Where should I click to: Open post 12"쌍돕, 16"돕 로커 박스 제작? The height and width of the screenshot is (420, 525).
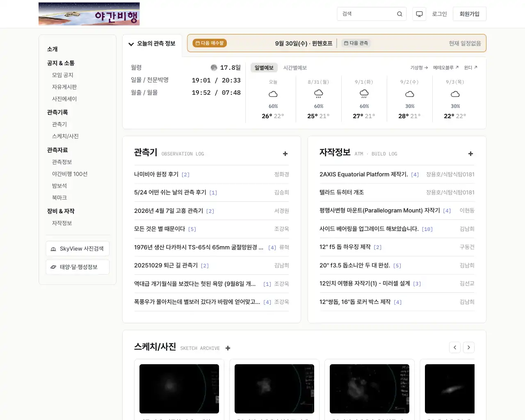click(x=355, y=302)
